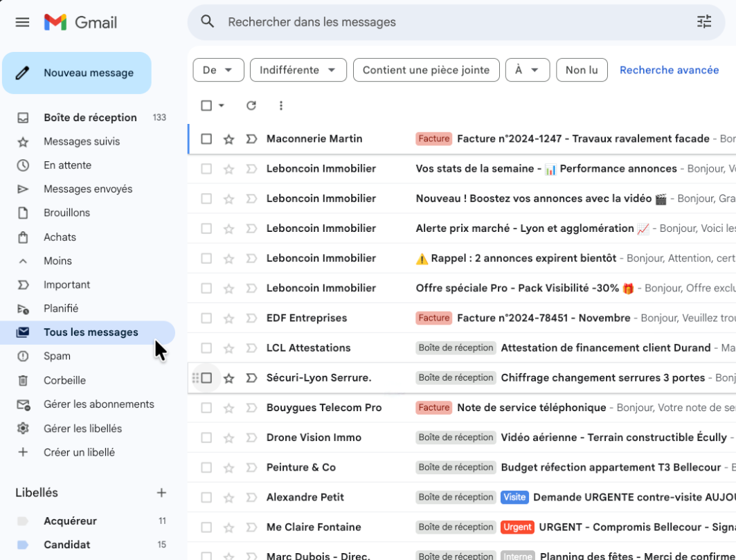
Task: Open the Indifférente date filter dropdown
Action: 298,70
